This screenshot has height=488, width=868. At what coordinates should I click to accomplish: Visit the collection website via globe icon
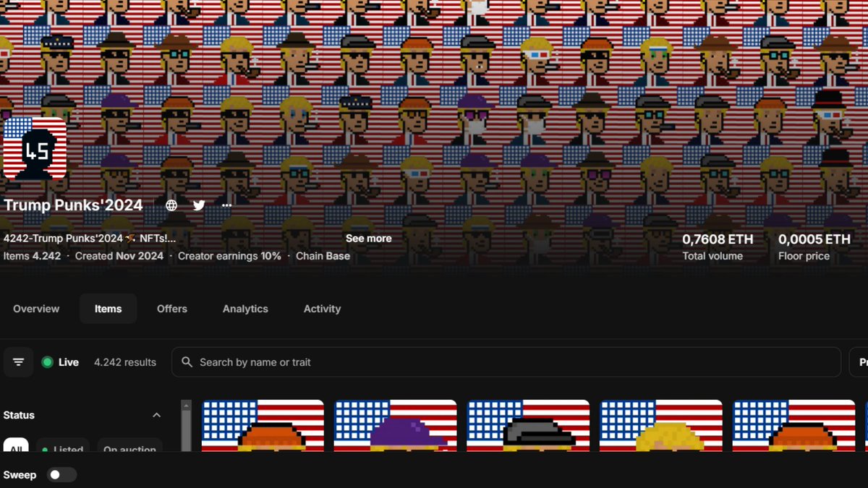pos(171,205)
